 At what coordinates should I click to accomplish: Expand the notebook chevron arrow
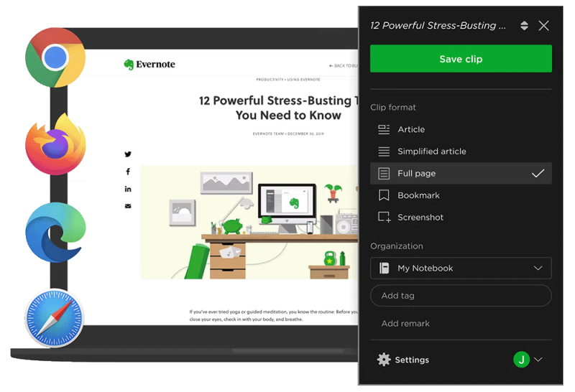538,269
